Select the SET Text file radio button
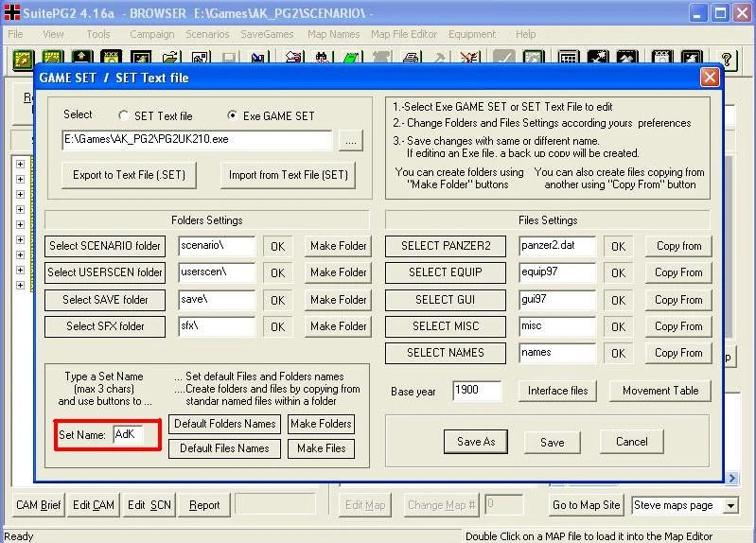 (123, 115)
